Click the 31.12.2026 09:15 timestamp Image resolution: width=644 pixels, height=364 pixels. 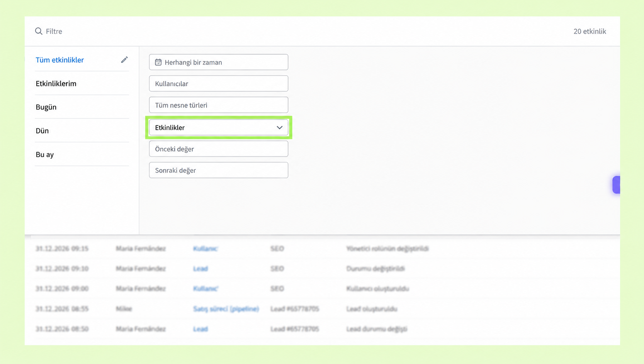coord(62,249)
